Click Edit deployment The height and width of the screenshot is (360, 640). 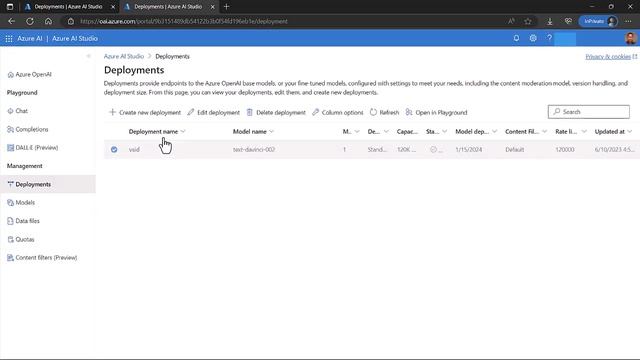click(213, 112)
